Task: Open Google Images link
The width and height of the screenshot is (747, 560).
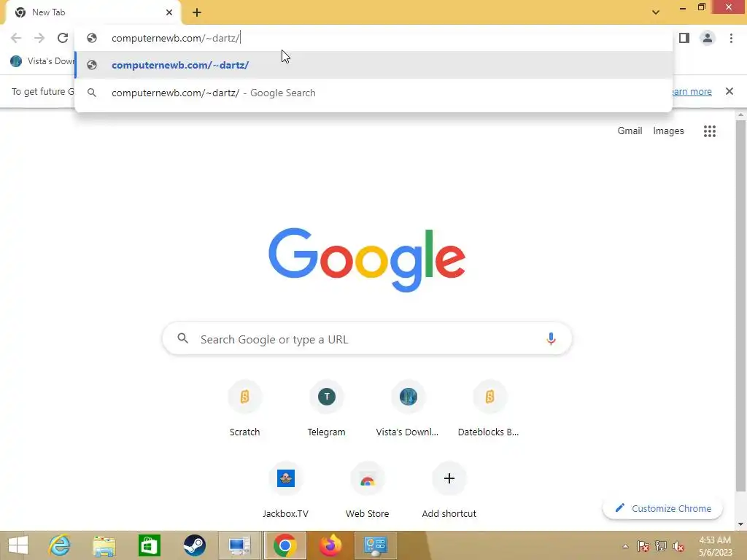Action: coord(668,131)
